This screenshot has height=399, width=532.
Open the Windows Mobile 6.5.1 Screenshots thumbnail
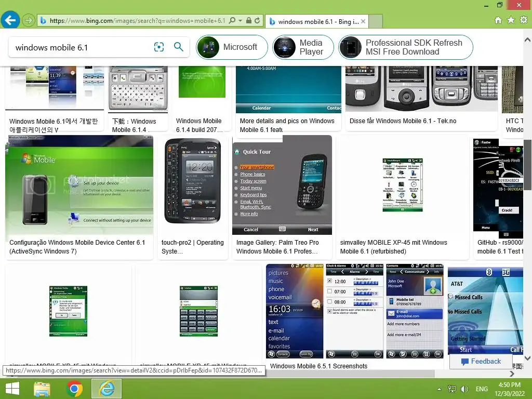pos(355,311)
